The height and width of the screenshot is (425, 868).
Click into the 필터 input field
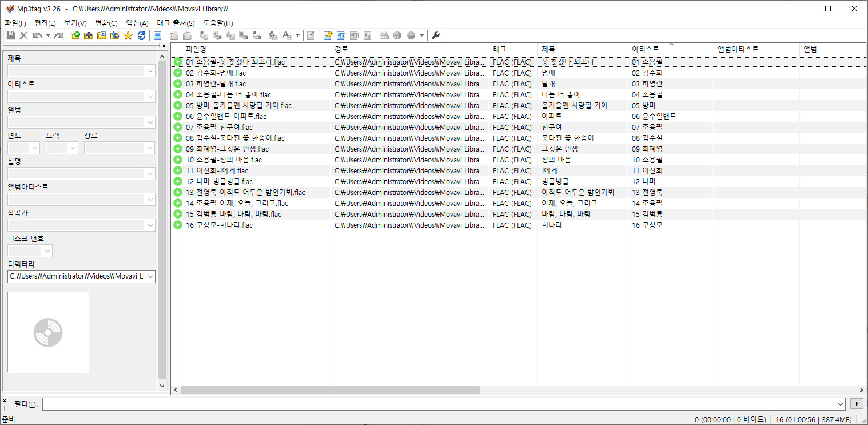439,404
